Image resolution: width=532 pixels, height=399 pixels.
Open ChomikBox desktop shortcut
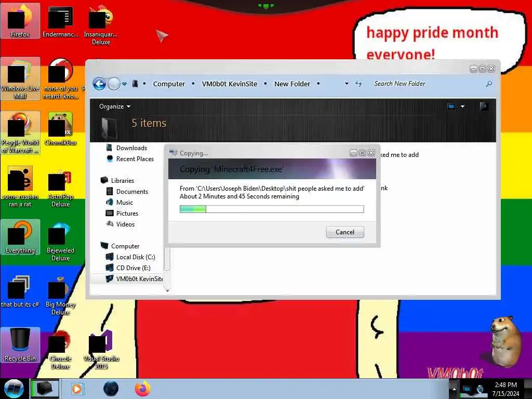[60, 129]
